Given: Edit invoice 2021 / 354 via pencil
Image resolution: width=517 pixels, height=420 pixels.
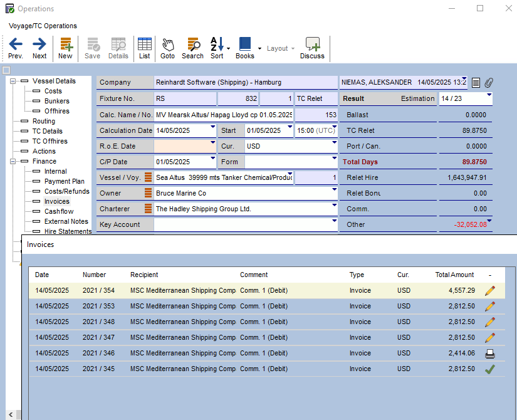Looking at the screenshot, I should [x=490, y=291].
